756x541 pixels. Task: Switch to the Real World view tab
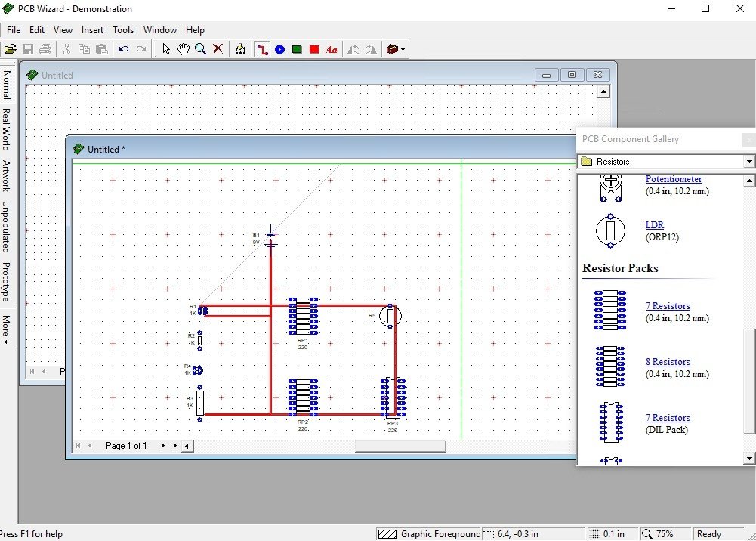click(7, 129)
